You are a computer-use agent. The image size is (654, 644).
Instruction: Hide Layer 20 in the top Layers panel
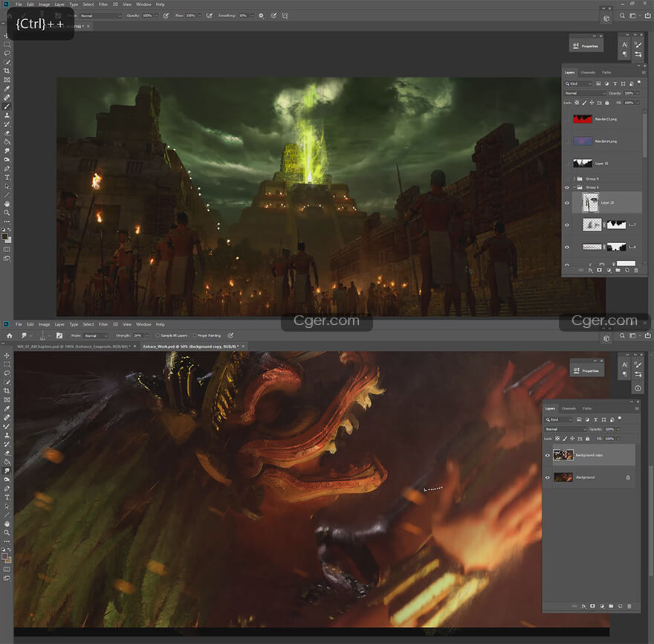tap(567, 203)
